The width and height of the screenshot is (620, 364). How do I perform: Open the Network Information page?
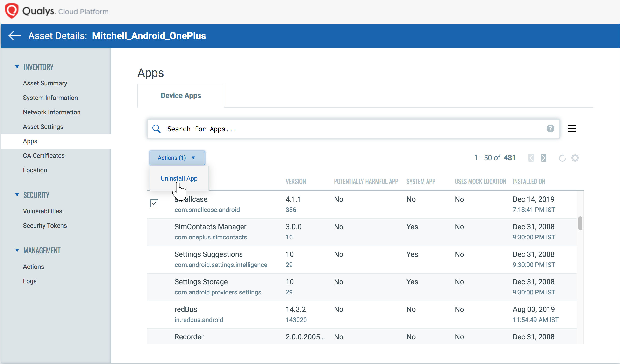click(x=52, y=112)
